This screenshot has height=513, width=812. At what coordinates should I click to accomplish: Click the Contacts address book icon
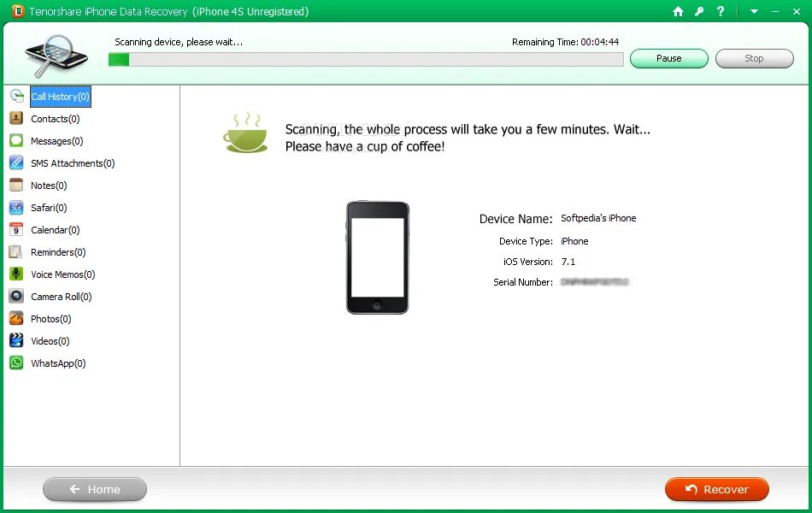(16, 118)
